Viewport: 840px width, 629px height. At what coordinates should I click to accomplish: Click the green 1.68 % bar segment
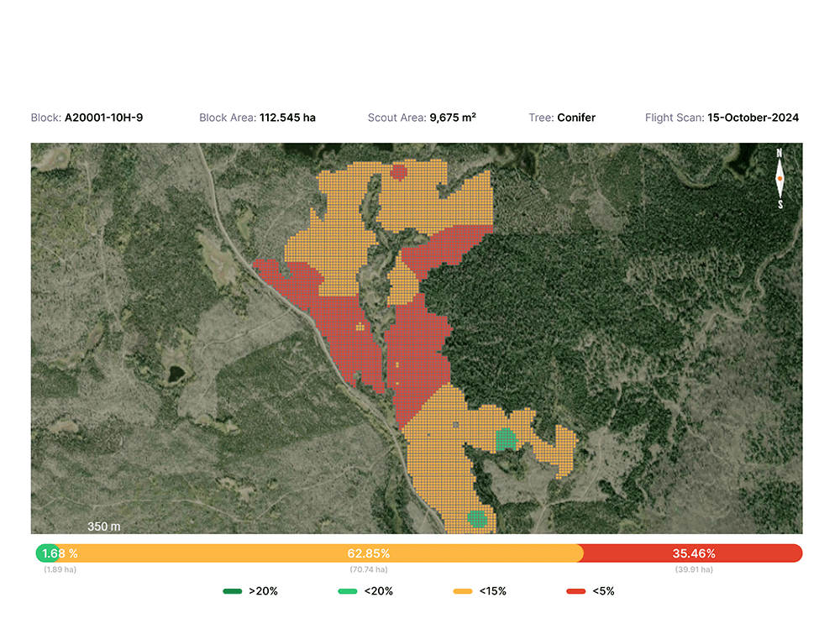(47, 553)
